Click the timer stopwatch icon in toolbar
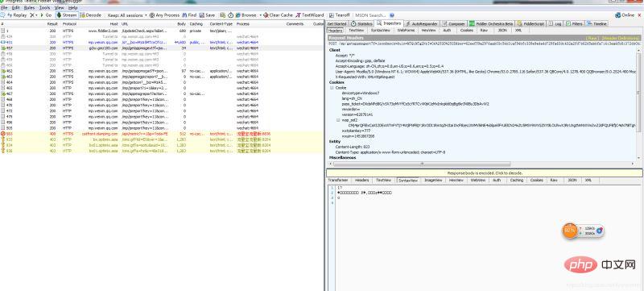The width and height of the screenshot is (644, 291). point(231,15)
